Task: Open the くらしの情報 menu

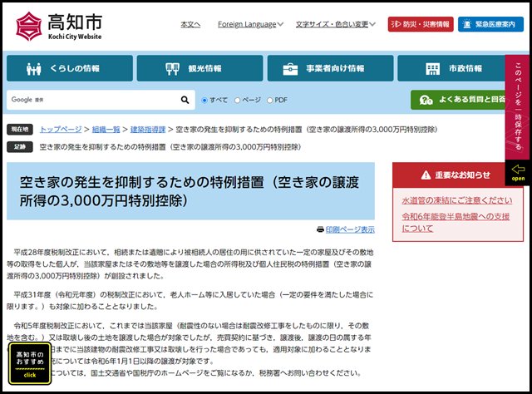Action: pos(70,68)
